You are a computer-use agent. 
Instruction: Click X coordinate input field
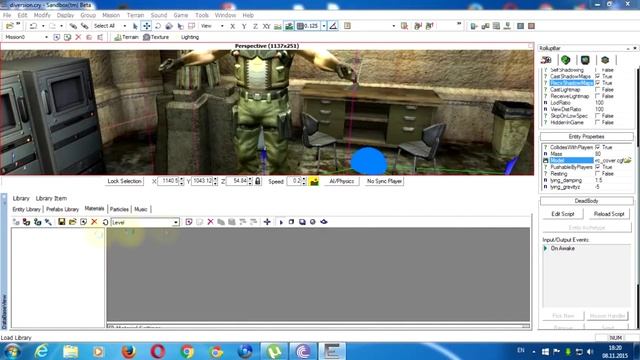pyautogui.click(x=169, y=181)
